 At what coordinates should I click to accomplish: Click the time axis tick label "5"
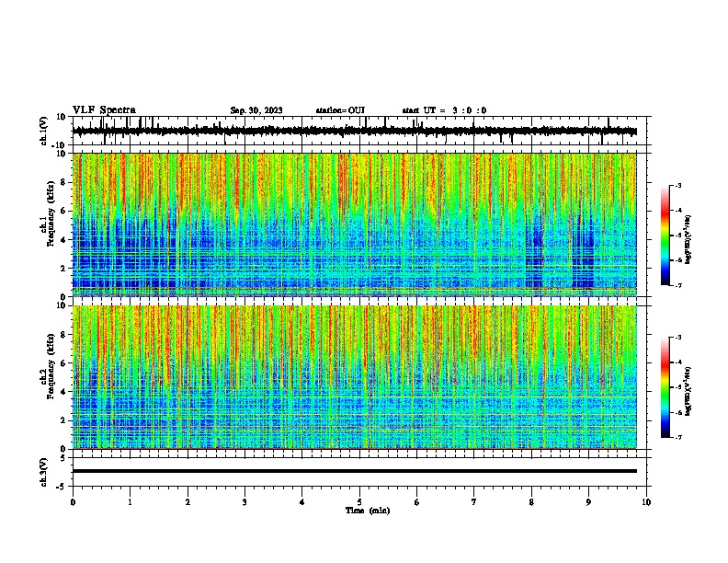(359, 502)
